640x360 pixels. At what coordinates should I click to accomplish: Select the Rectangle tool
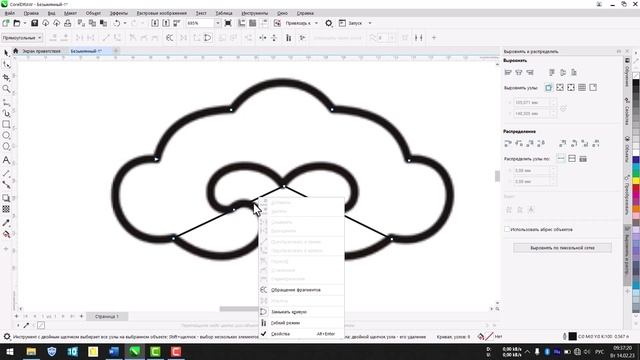(6, 124)
